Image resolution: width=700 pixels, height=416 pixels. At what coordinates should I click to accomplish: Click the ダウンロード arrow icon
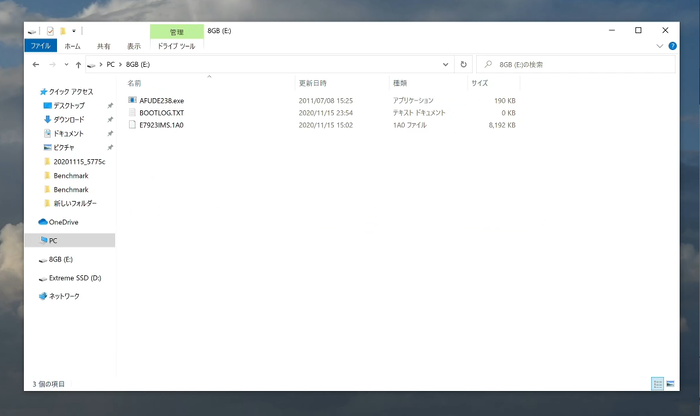(47, 119)
